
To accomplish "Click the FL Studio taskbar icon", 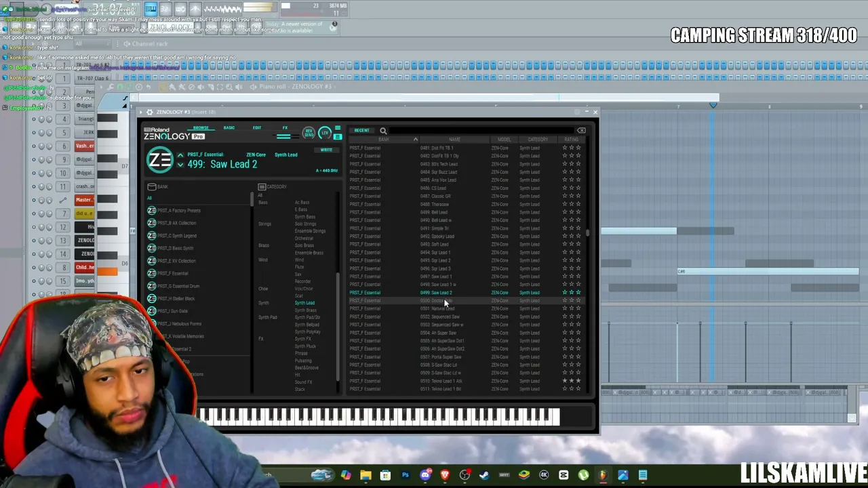I will (x=603, y=475).
